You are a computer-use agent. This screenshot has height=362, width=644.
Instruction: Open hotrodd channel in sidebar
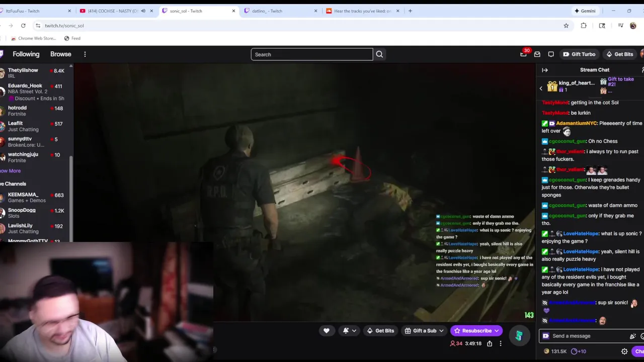coord(34,111)
